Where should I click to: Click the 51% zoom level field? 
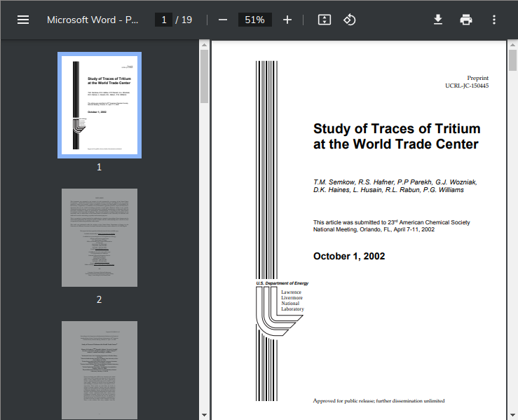coord(254,20)
